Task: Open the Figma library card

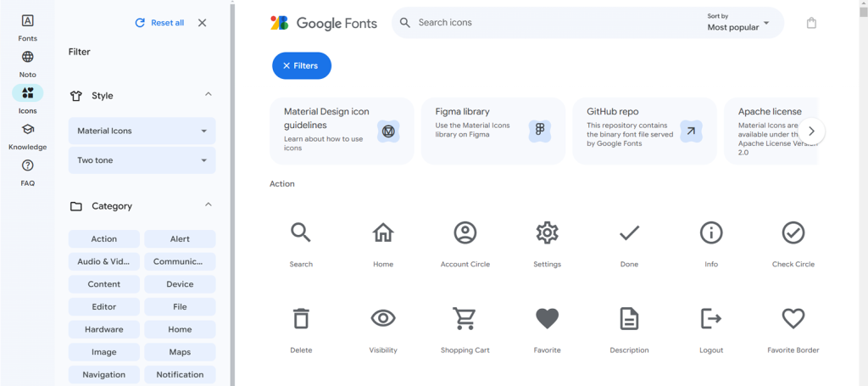Action: coord(493,131)
